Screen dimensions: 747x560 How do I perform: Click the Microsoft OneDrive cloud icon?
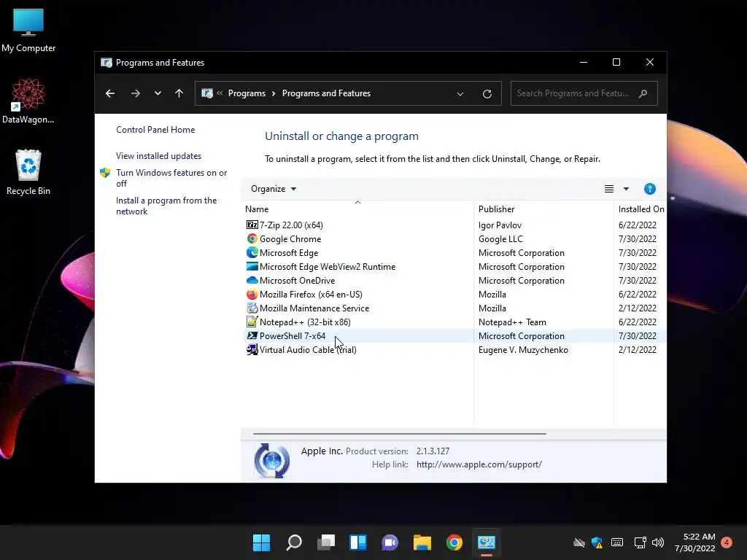click(252, 280)
